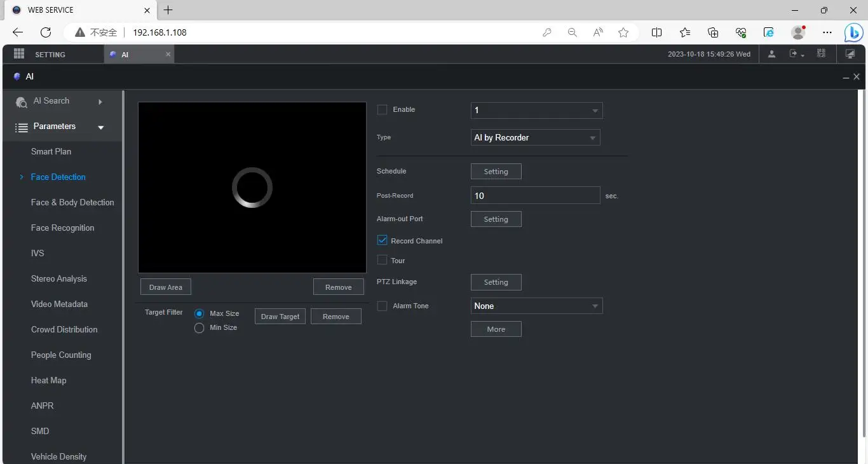Close the AI tab with its X
This screenshot has width=868, height=464.
(168, 54)
